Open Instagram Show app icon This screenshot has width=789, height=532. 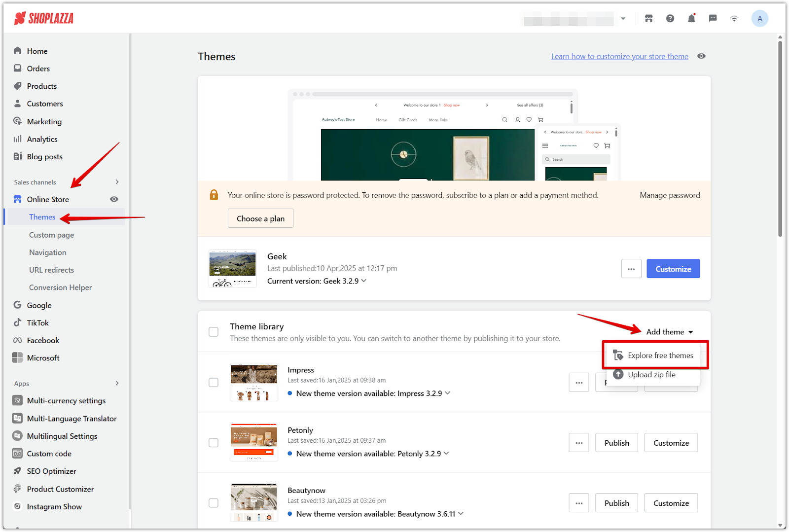17,506
